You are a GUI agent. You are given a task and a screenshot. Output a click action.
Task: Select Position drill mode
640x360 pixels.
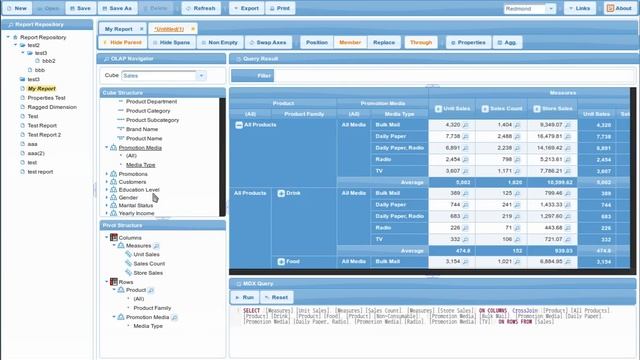tap(317, 42)
